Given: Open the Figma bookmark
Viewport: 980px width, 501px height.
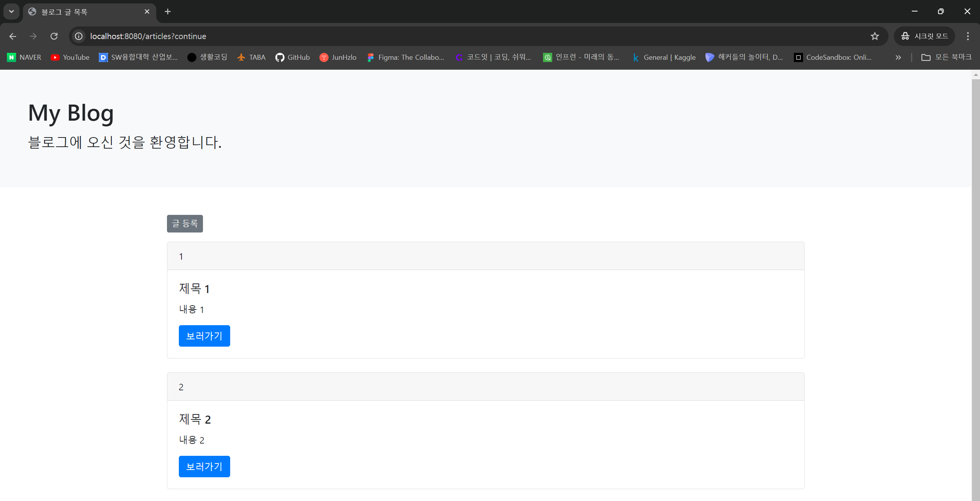Looking at the screenshot, I should [x=406, y=57].
